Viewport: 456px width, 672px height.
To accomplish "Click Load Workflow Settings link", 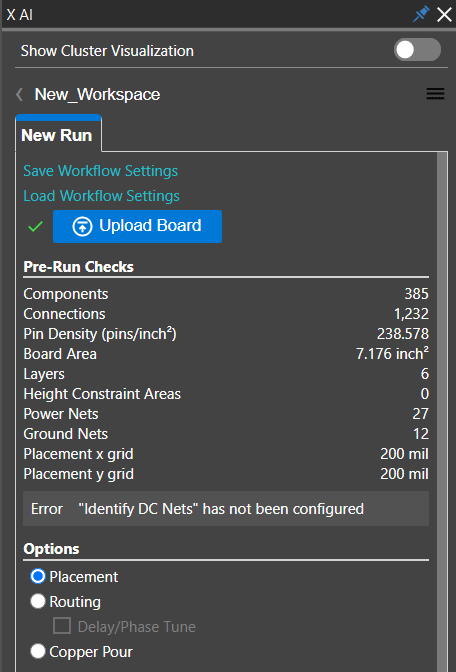I will coord(101,196).
